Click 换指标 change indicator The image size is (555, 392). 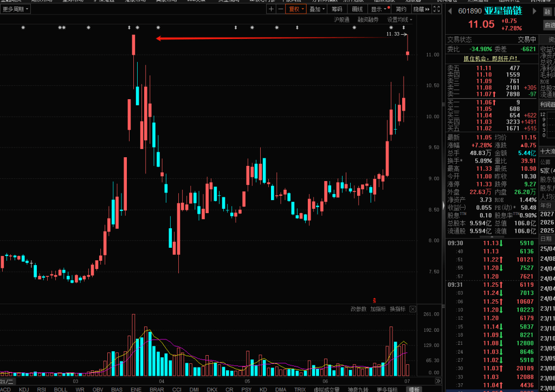pos(397,309)
